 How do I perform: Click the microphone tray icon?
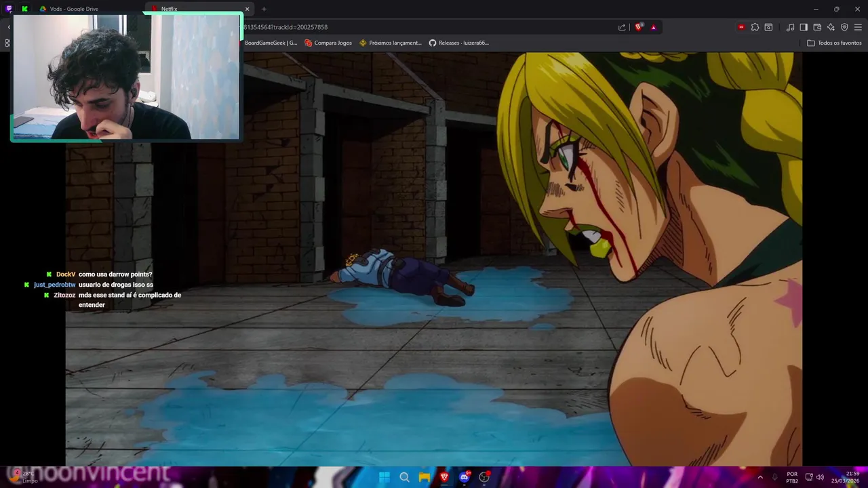[774, 477]
